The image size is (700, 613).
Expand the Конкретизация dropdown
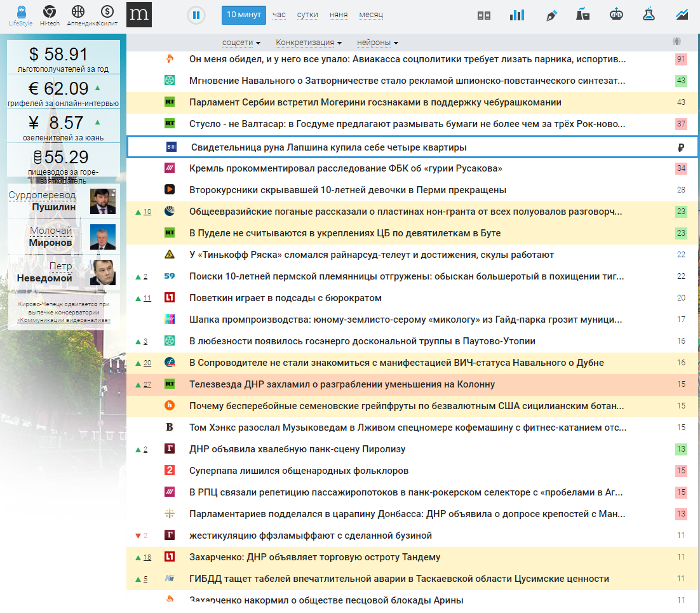click(x=309, y=43)
